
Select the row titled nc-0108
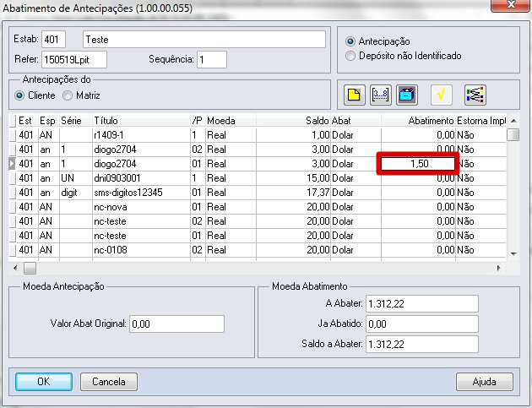coord(258,250)
